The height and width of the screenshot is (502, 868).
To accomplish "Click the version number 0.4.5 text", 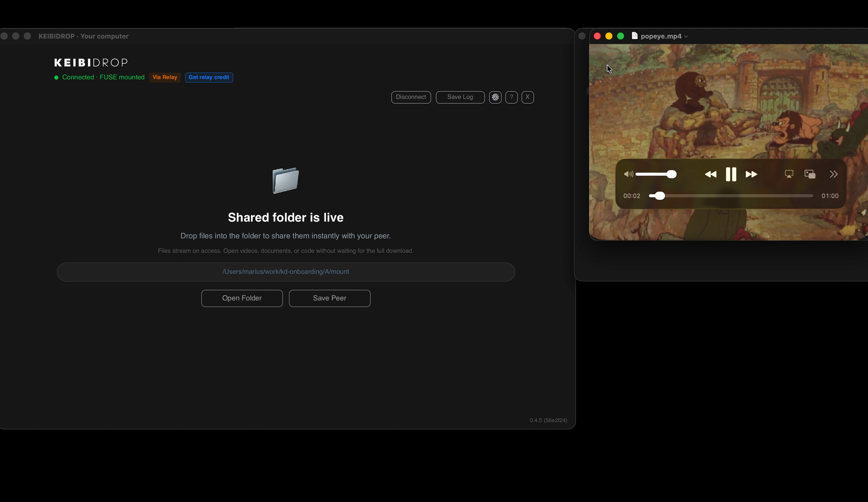I will 548,420.
